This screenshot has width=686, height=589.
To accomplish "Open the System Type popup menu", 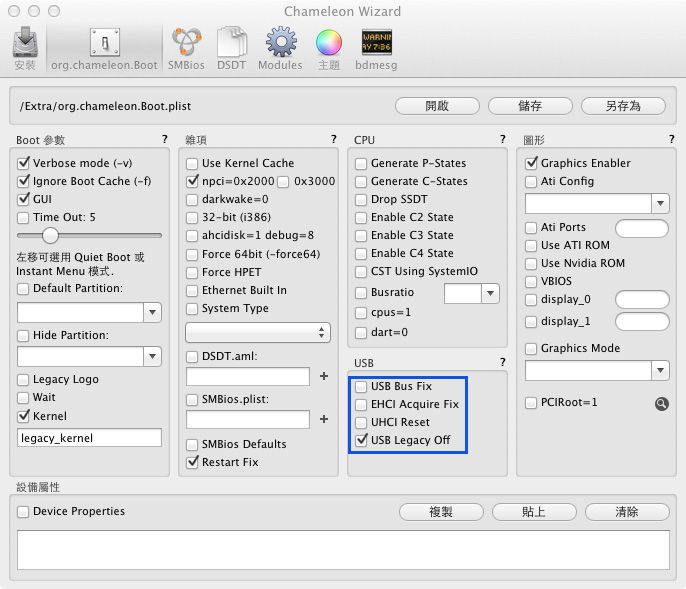I will 258,333.
